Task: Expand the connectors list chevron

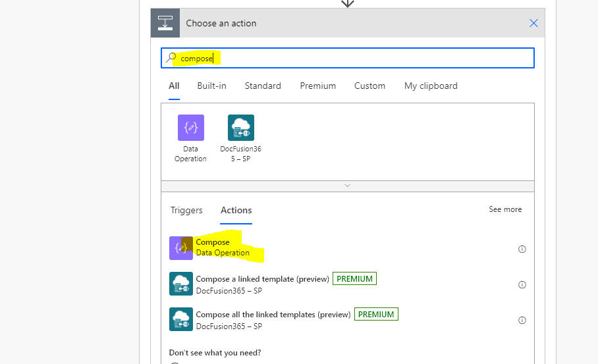Action: coord(348,186)
